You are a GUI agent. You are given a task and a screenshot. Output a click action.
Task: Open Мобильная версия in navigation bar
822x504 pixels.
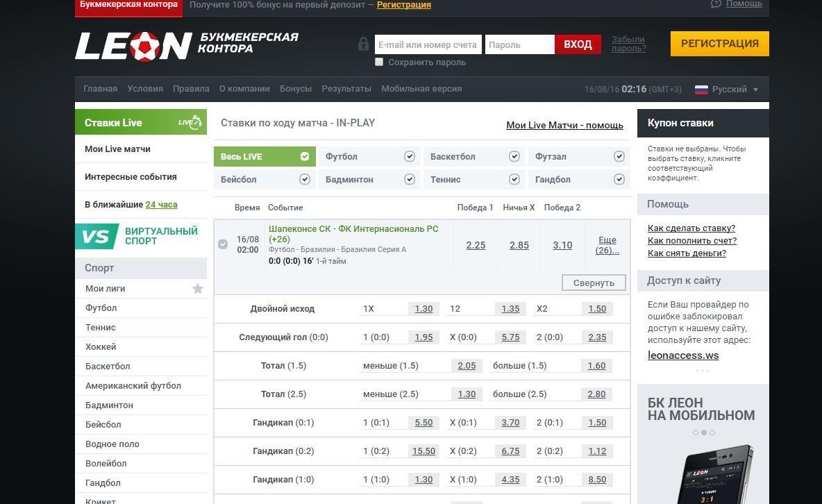point(421,89)
